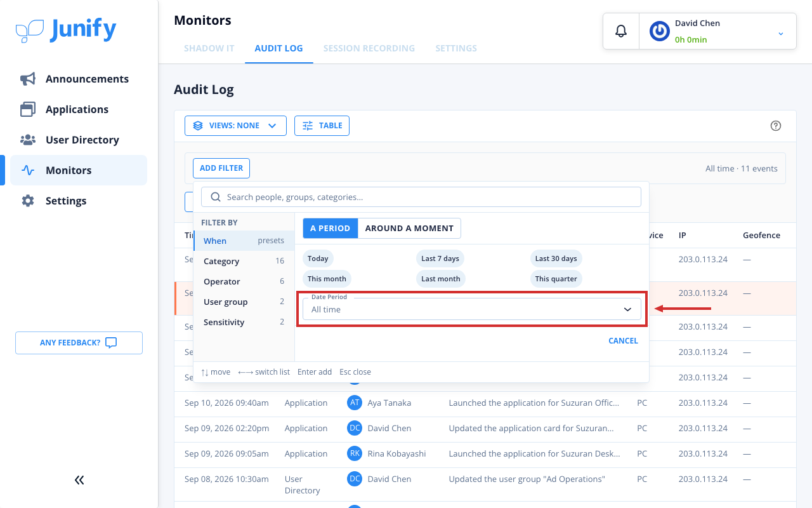Choose the This quarter preset
This screenshot has width=812, height=508.
point(556,279)
